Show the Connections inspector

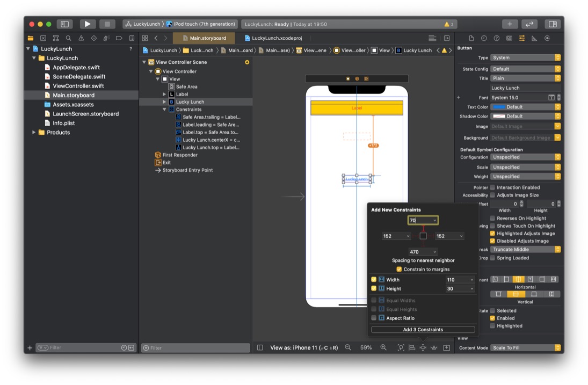tap(547, 38)
